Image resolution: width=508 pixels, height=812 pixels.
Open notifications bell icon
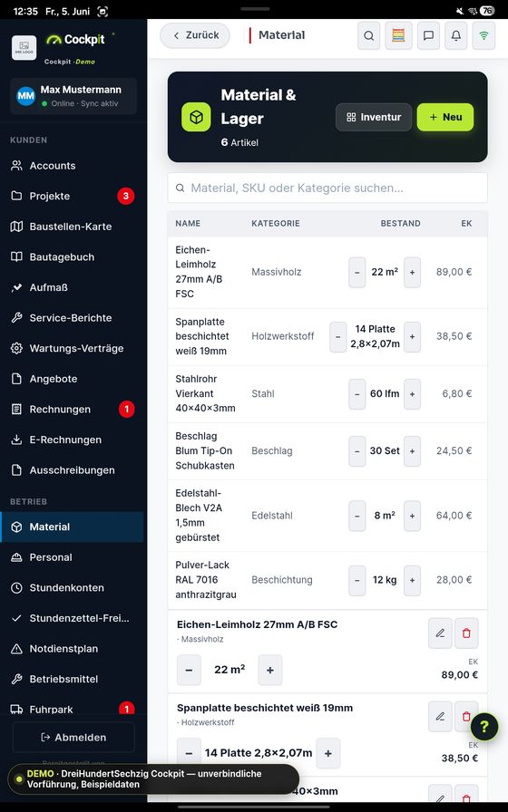455,35
